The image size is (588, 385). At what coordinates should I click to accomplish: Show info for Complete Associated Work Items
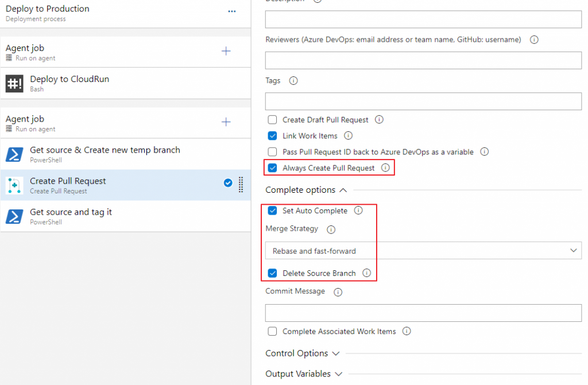(x=407, y=331)
